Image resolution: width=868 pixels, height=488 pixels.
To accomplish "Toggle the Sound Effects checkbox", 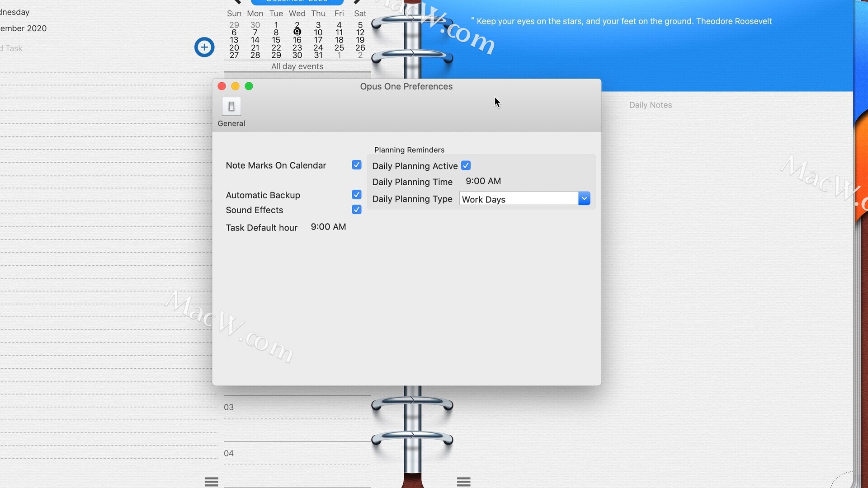I will click(356, 210).
